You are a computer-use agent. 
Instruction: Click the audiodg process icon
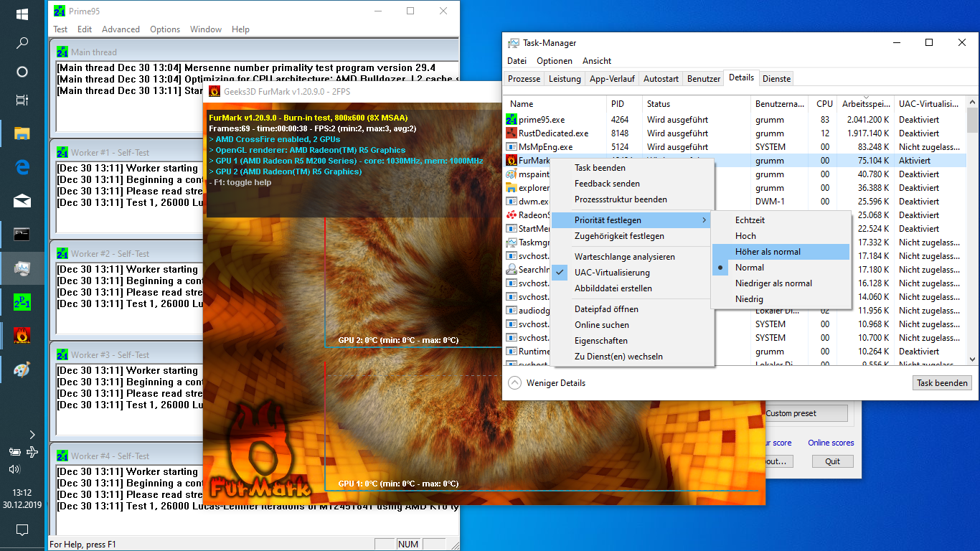pos(512,311)
